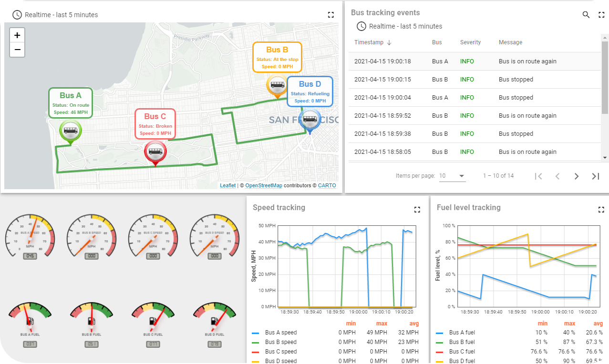Select the blue Bus D map marker

310,121
